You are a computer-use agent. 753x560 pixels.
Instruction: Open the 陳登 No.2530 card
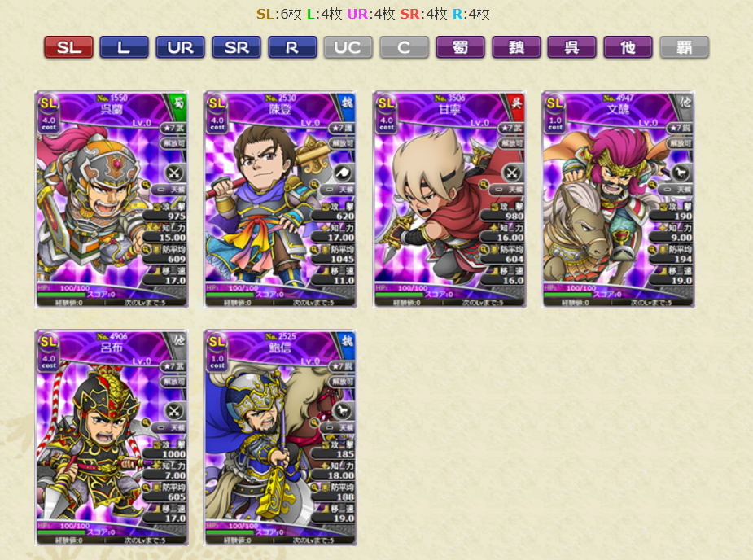coord(280,199)
